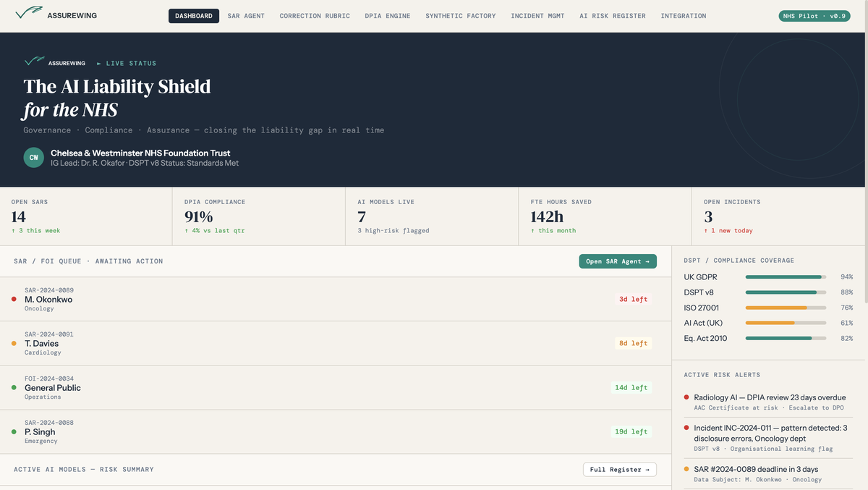
Task: Click the '3 this week' trend text
Action: [36, 231]
